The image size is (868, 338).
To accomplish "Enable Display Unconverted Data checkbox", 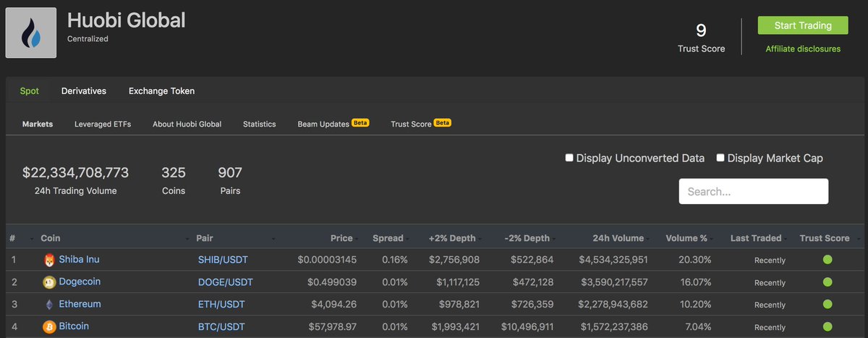I will pos(569,158).
